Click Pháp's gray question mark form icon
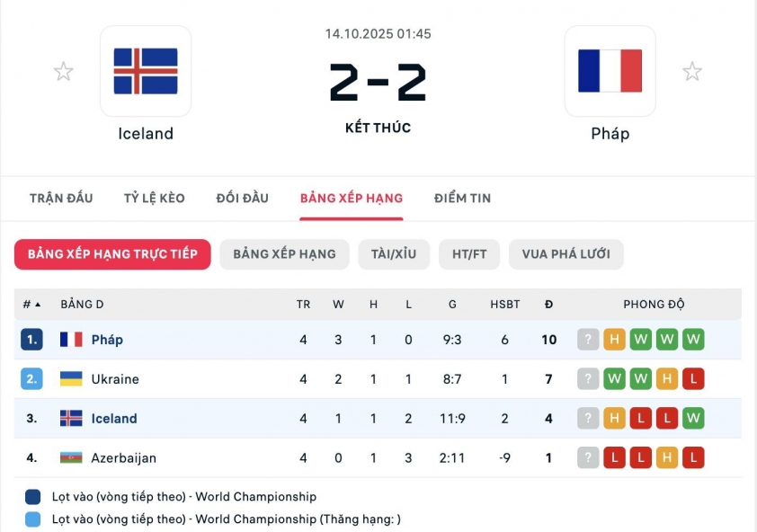Screen dimensions: 757x532 click(588, 340)
